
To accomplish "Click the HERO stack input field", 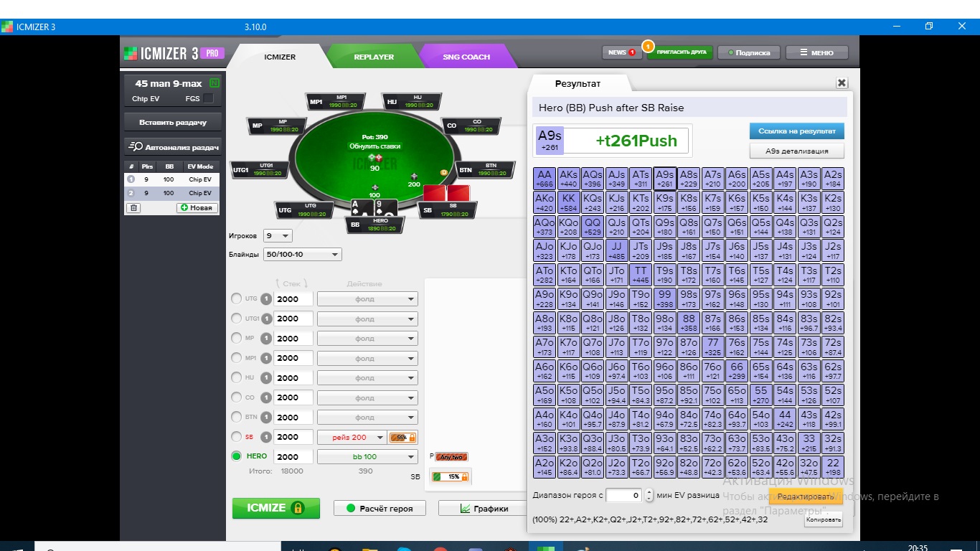I will [x=293, y=456].
